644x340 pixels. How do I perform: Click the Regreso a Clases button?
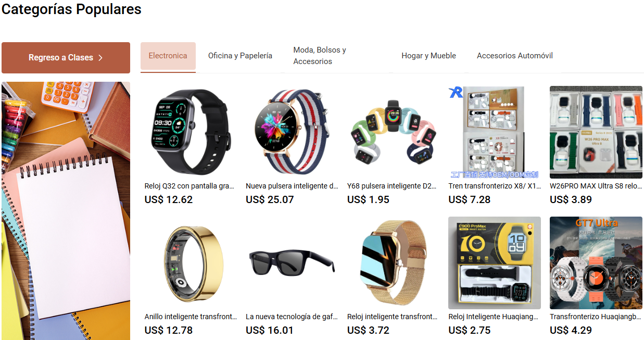(x=66, y=58)
